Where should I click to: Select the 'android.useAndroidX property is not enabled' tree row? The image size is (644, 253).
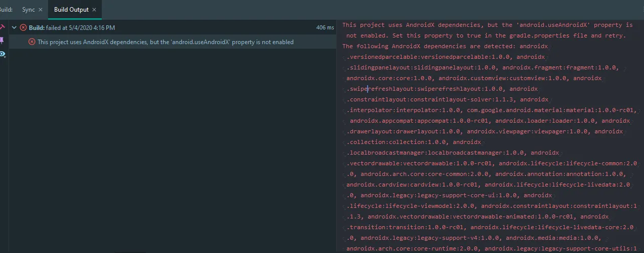[172, 42]
